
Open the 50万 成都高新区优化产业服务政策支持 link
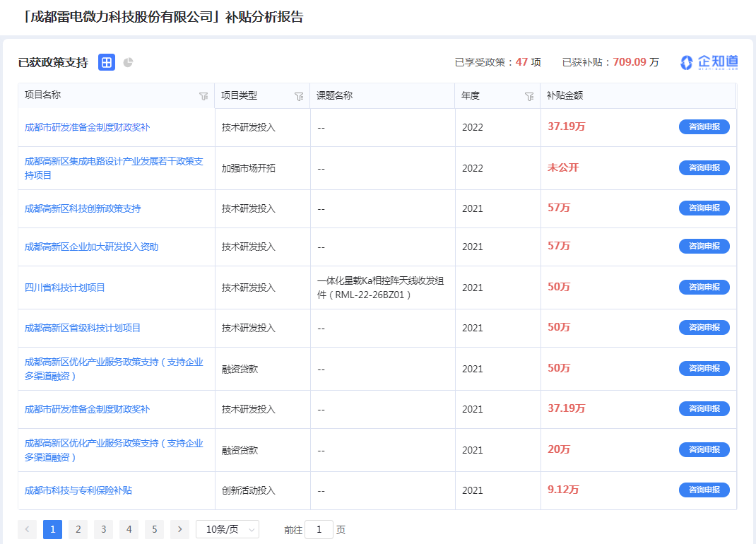114,369
